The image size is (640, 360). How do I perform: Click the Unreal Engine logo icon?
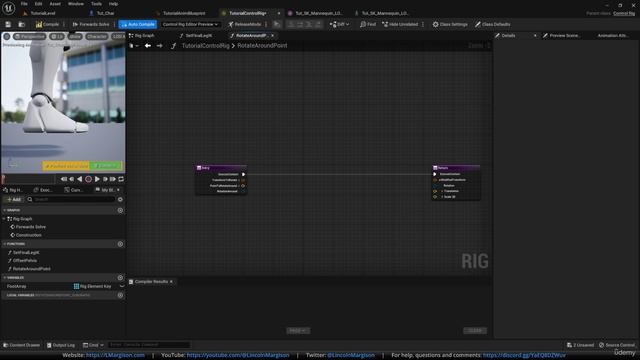pos(9,7)
